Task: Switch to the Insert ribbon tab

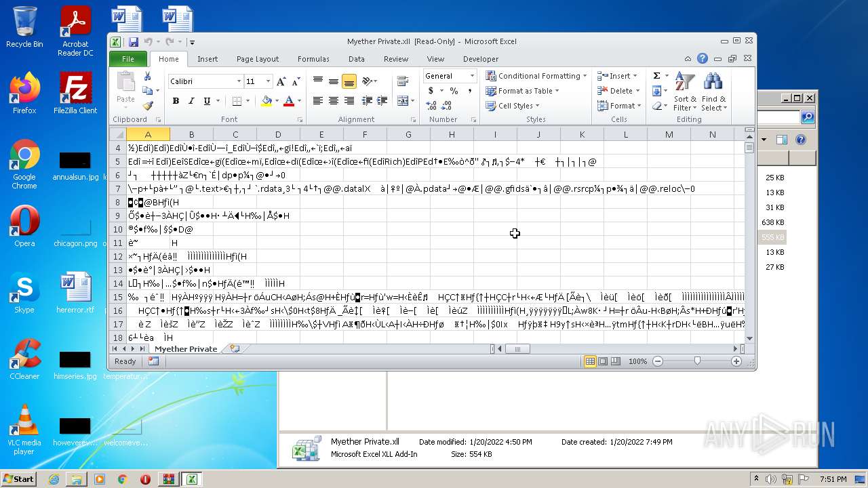Action: pos(208,59)
